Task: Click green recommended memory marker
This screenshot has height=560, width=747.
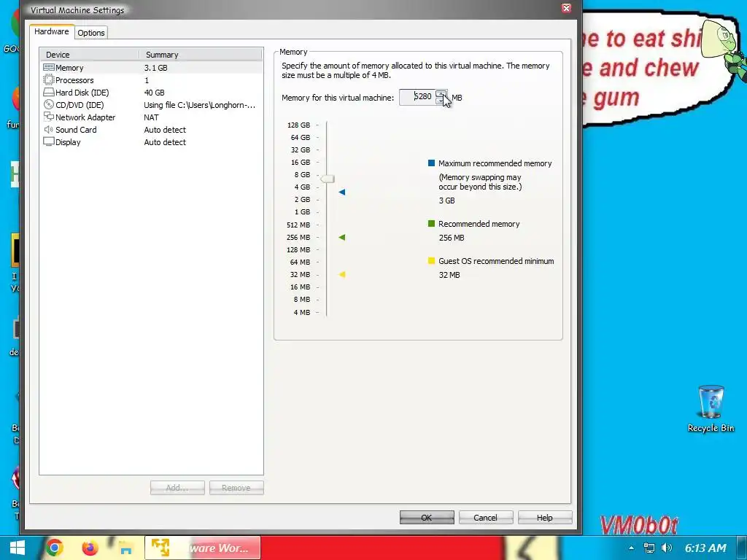Action: 342,237
